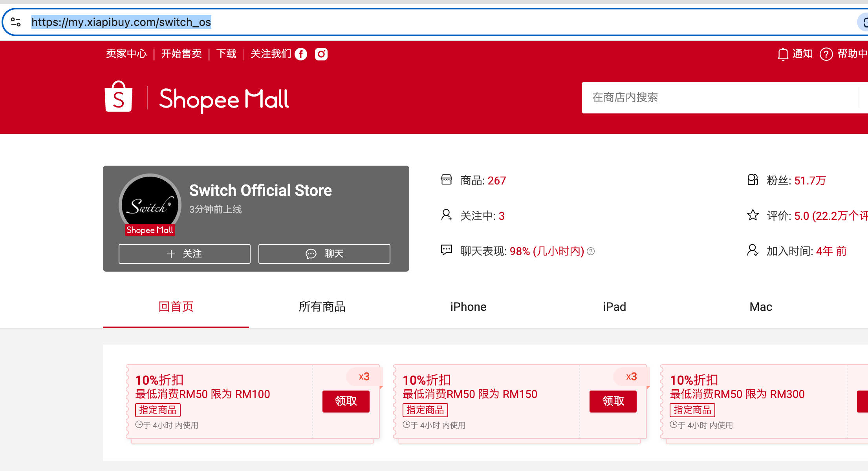The width and height of the screenshot is (868, 471).
Task: Click the 指定商品 tag on RM300 voucher
Action: tap(692, 410)
